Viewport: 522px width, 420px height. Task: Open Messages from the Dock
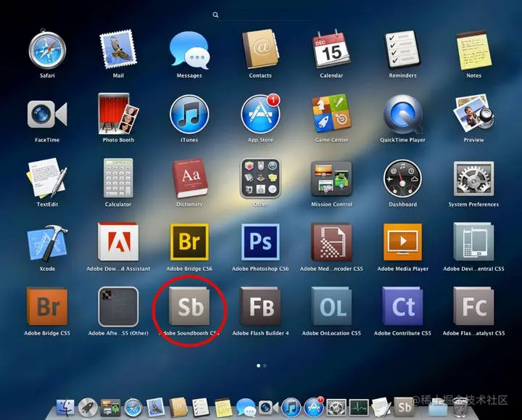[x=246, y=407]
